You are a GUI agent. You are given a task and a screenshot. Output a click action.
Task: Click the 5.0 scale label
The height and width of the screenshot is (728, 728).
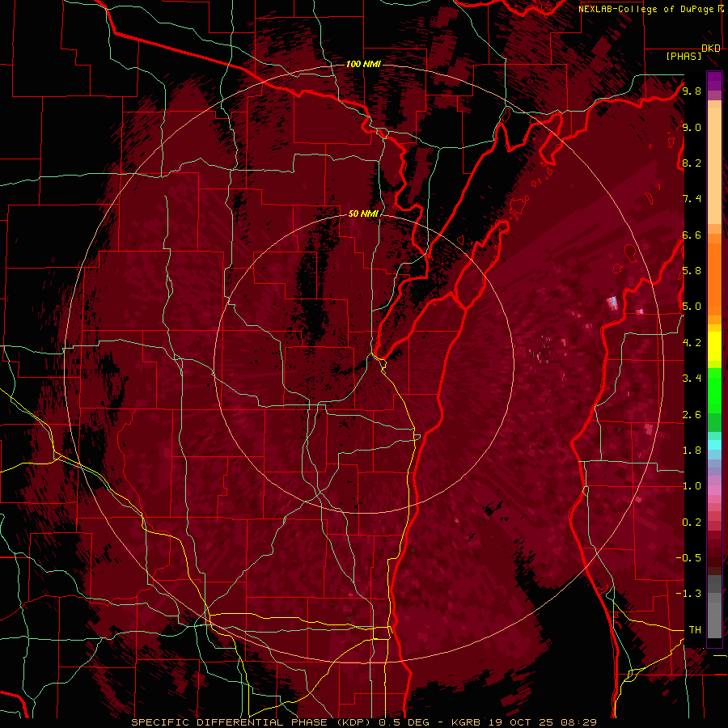coord(692,307)
